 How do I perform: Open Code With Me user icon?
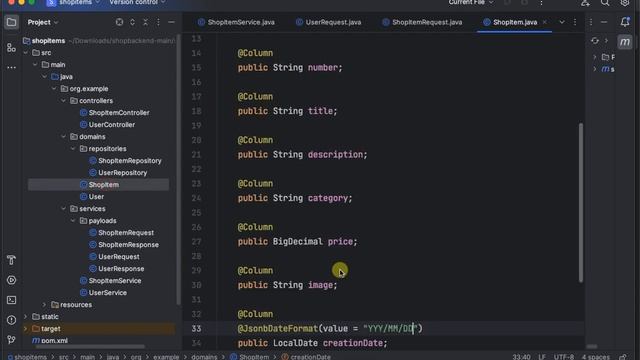click(x=585, y=3)
